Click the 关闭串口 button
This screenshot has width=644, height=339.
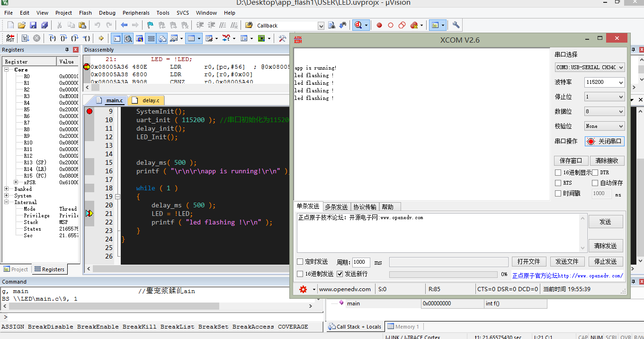605,141
